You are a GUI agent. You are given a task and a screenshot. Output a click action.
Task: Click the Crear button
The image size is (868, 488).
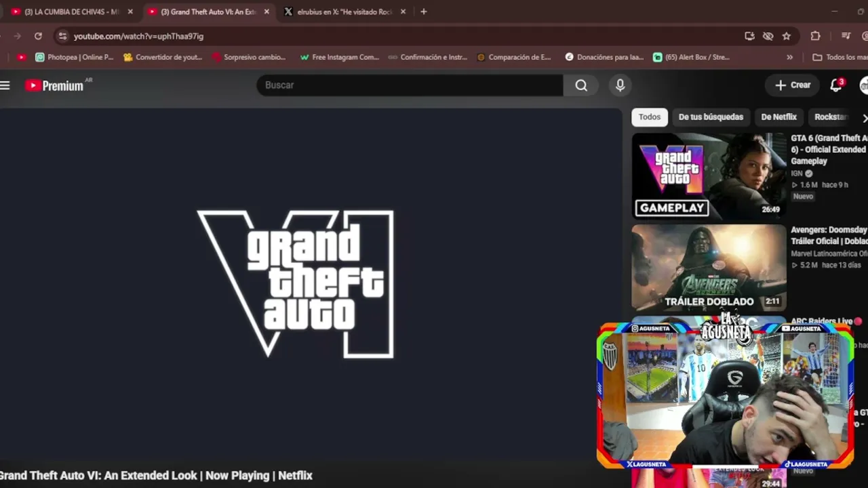(793, 85)
